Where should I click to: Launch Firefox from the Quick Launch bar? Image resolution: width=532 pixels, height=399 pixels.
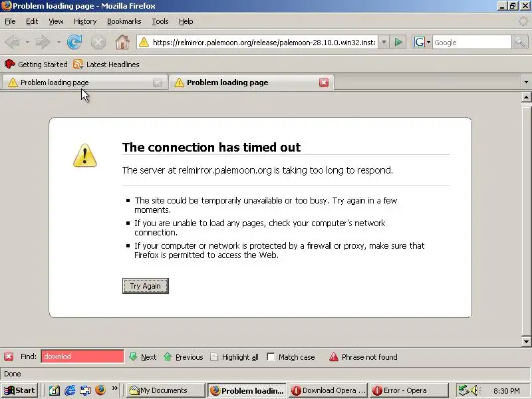point(100,390)
